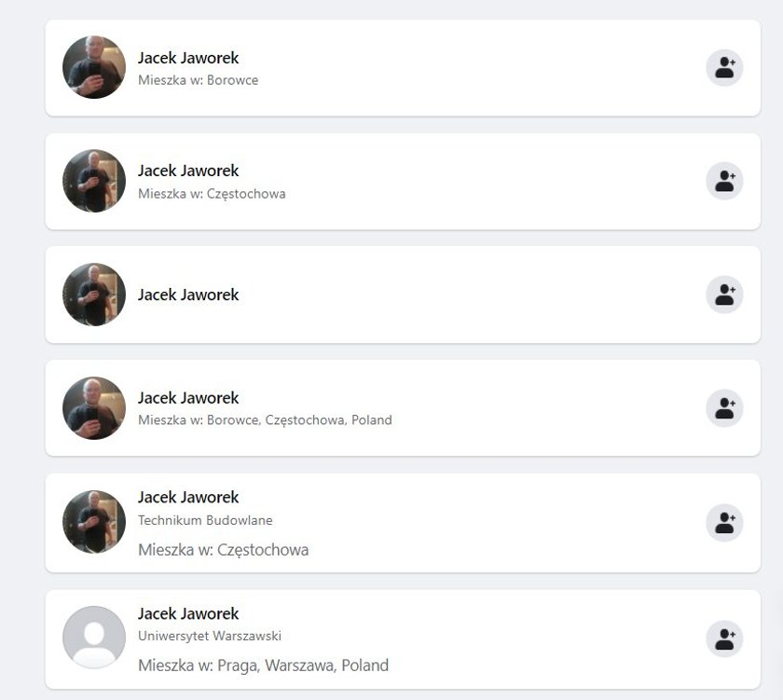Open profile photo of Borowce-only result
The width and height of the screenshot is (783, 700).
(x=94, y=67)
